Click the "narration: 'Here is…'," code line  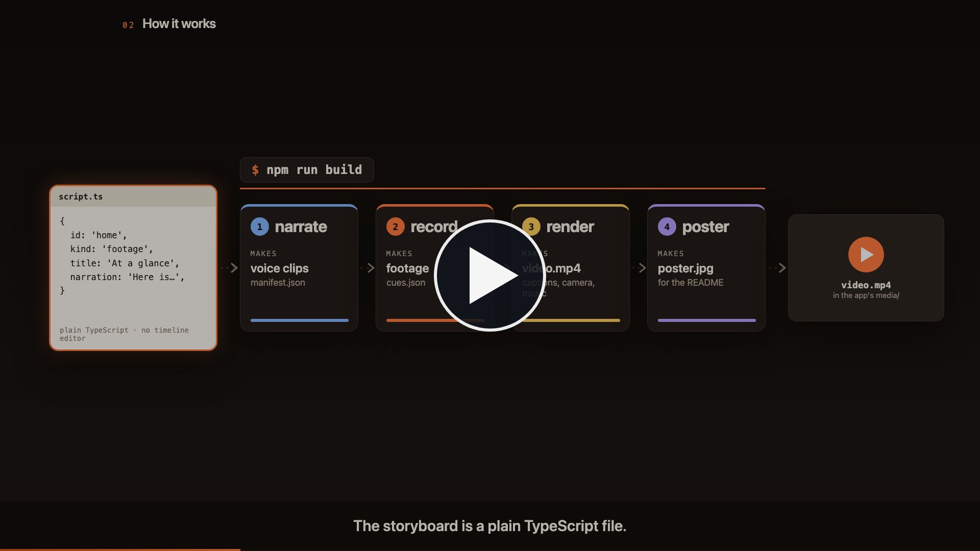point(128,277)
